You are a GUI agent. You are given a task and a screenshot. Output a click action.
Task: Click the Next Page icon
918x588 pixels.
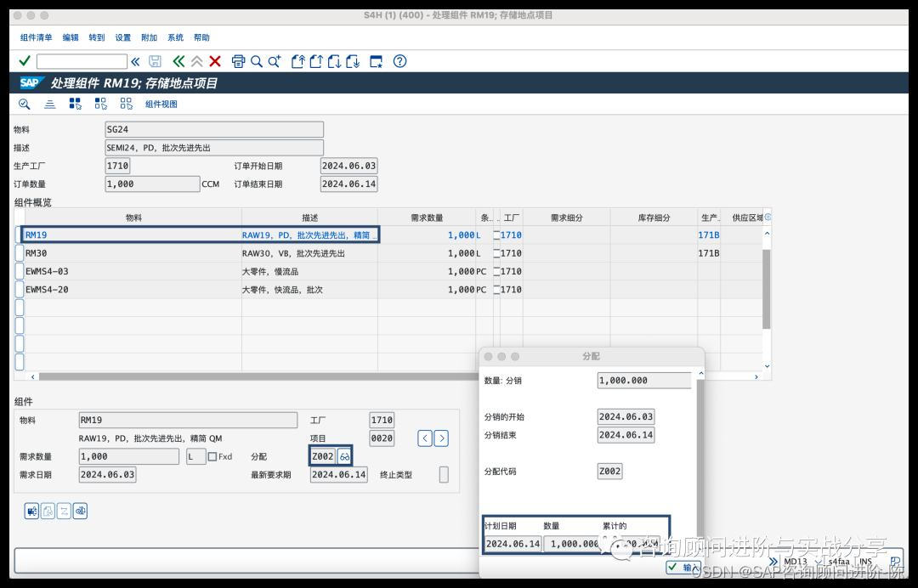334,61
